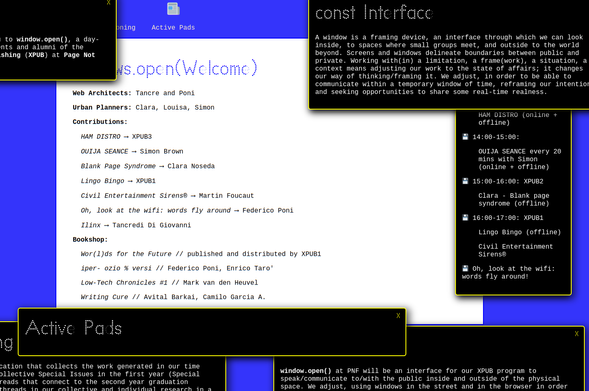This screenshot has height=391, width=589.
Task: Close the top-left window.open() popup
Action: [109, 3]
